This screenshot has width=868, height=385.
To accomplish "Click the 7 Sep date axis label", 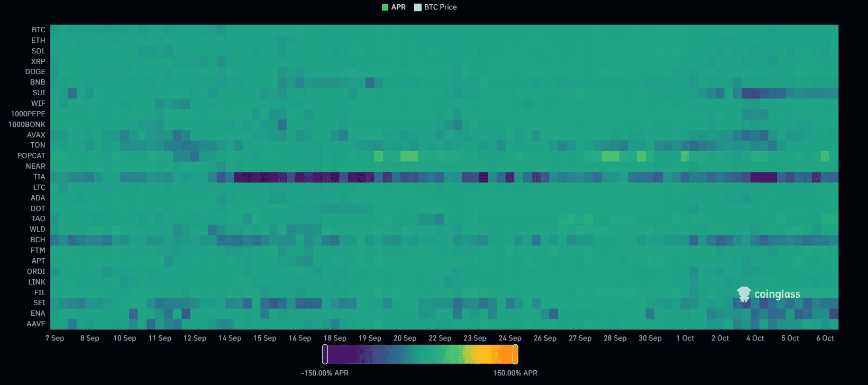I will click(55, 338).
